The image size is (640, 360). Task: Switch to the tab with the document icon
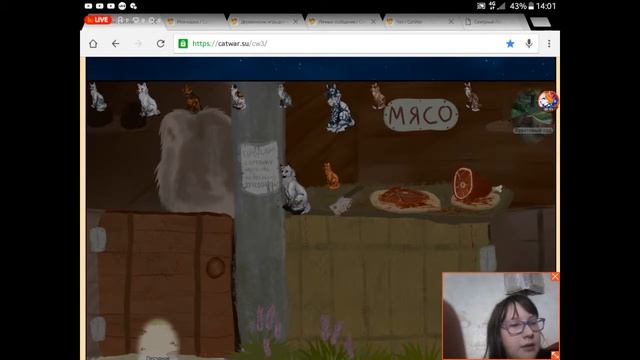[492, 22]
